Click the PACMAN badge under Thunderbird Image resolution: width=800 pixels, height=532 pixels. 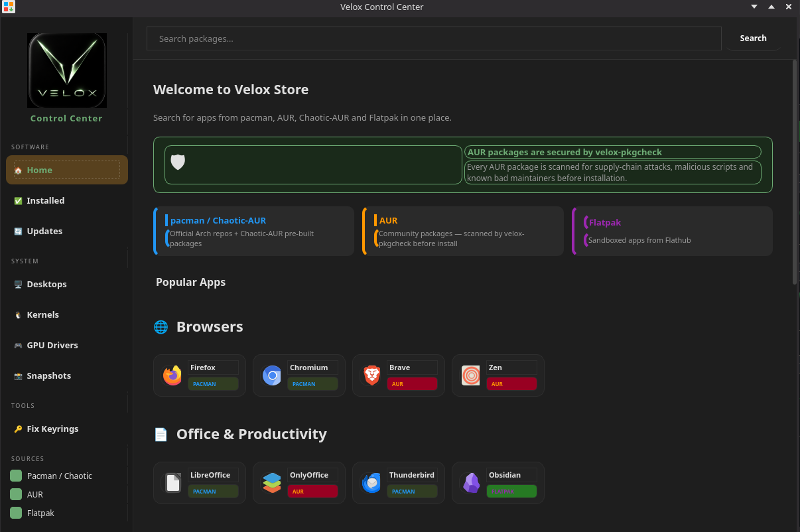pyautogui.click(x=412, y=492)
